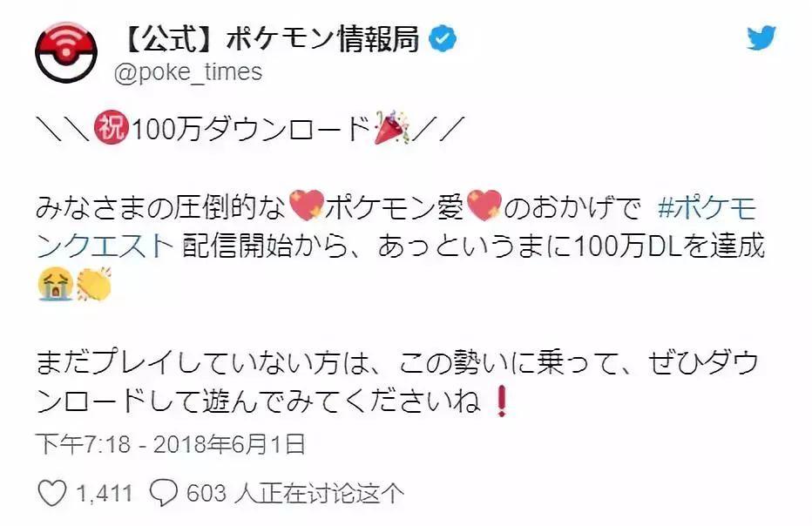Click the 1,411 likes count

tap(105, 493)
